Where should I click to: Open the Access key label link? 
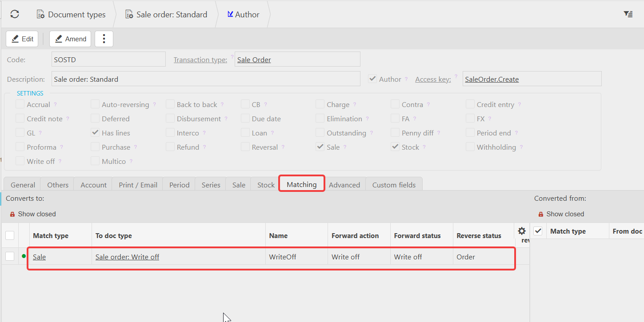[x=433, y=79]
